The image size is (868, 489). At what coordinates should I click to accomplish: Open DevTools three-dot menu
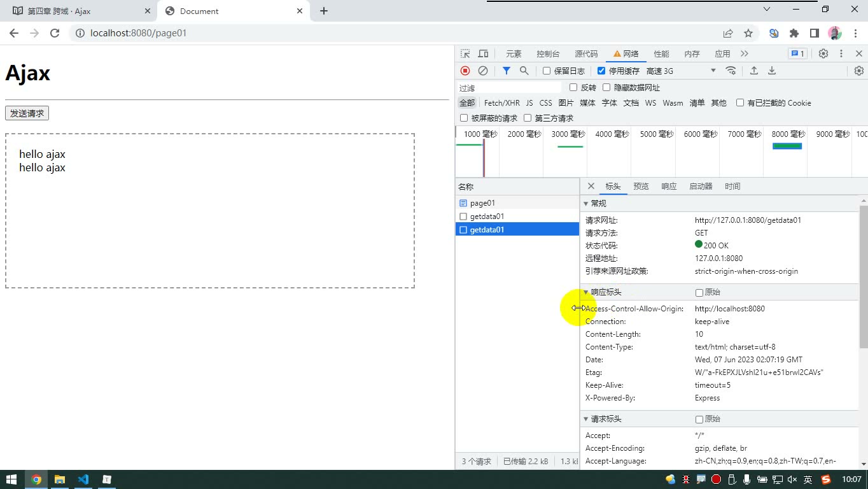coord(841,53)
